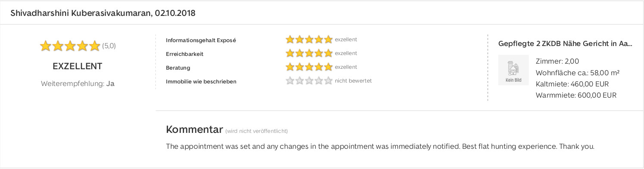Click the Erreichbarkeit label
644x169 pixels.
point(184,54)
